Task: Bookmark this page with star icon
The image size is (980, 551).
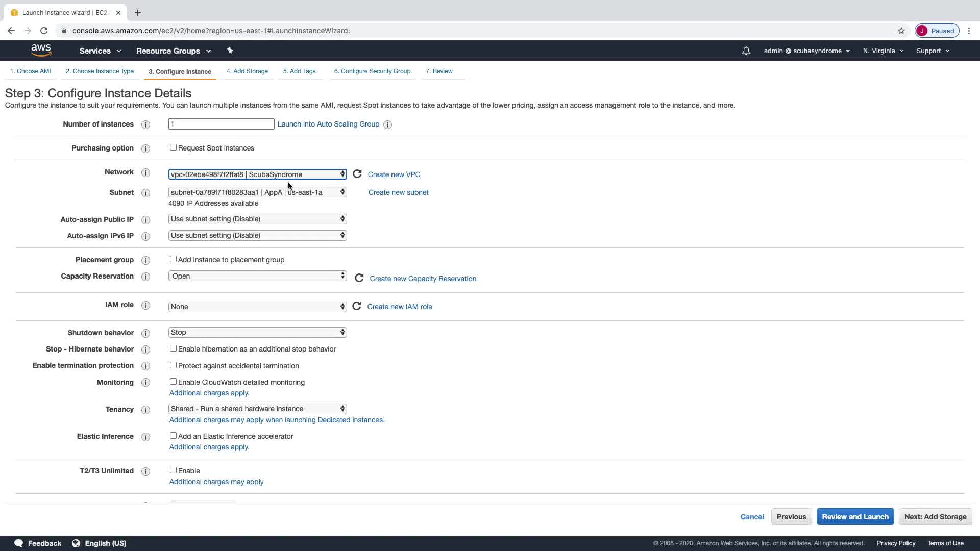Action: click(901, 31)
